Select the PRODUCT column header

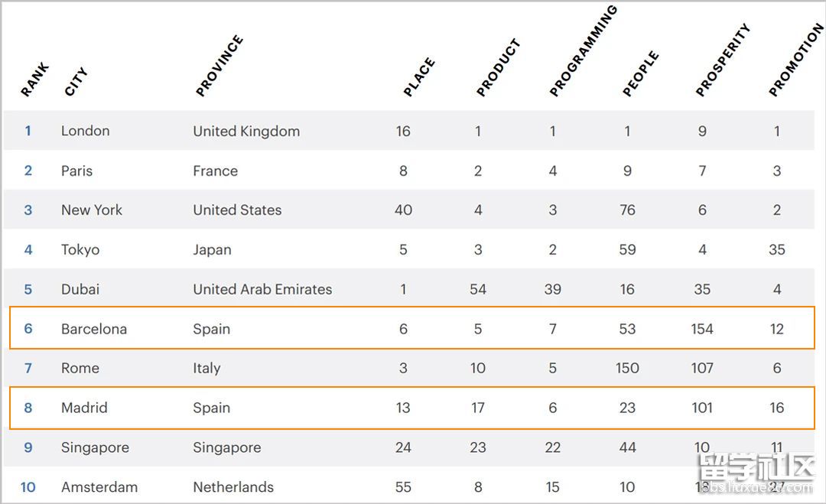point(498,68)
